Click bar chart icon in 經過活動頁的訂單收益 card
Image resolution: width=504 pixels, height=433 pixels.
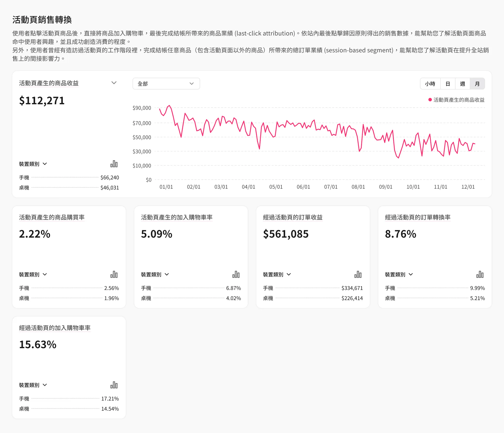click(358, 274)
